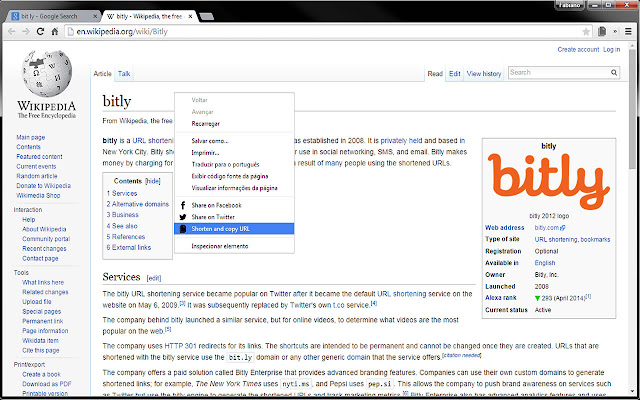Jump to 2 Alternative domains in contents

pos(138,204)
